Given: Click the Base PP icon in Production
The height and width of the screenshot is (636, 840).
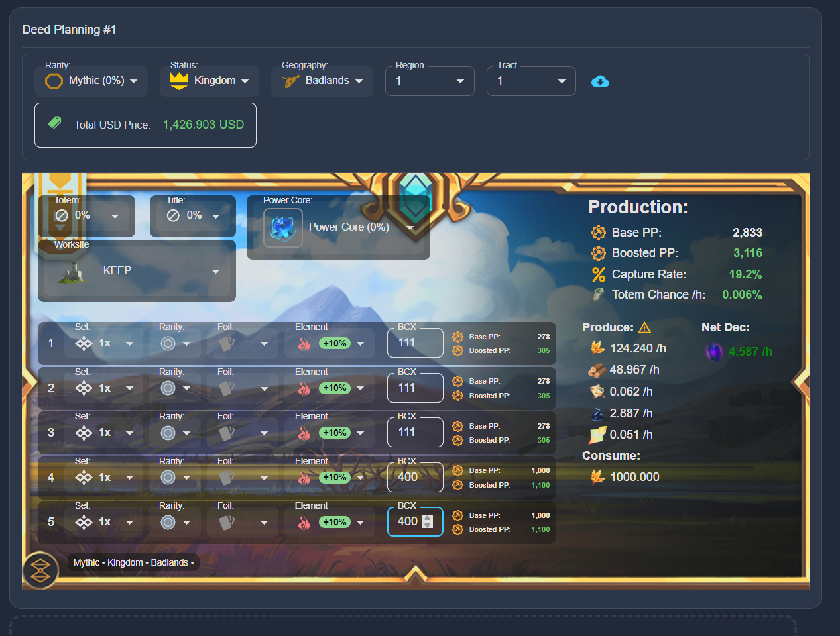Looking at the screenshot, I should (x=599, y=233).
